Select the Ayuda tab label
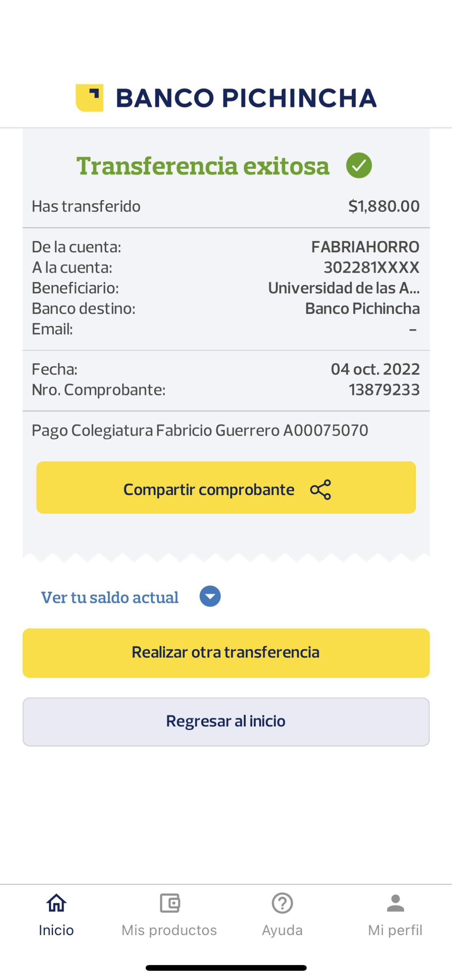The height and width of the screenshot is (980, 452). (282, 930)
